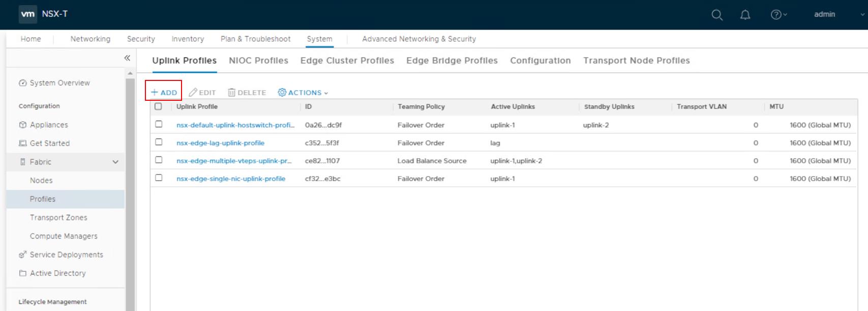The width and height of the screenshot is (868, 311).
Task: Click the Transport VLAN column header
Action: [701, 106]
